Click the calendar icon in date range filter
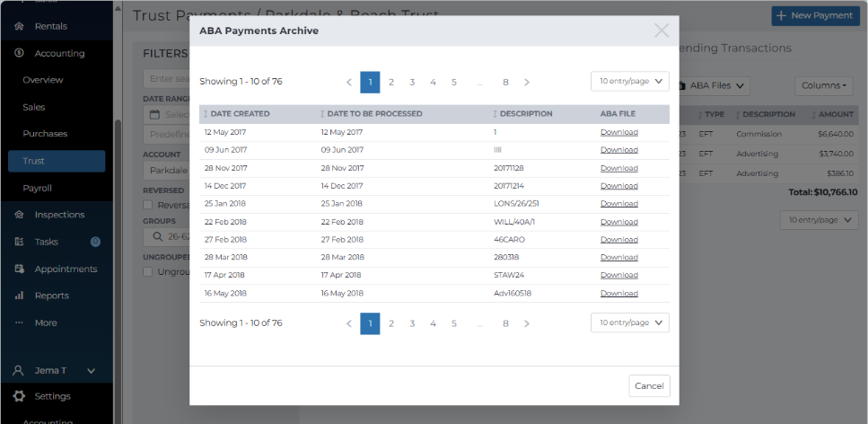Screen dimensions: 868x424 155,114
